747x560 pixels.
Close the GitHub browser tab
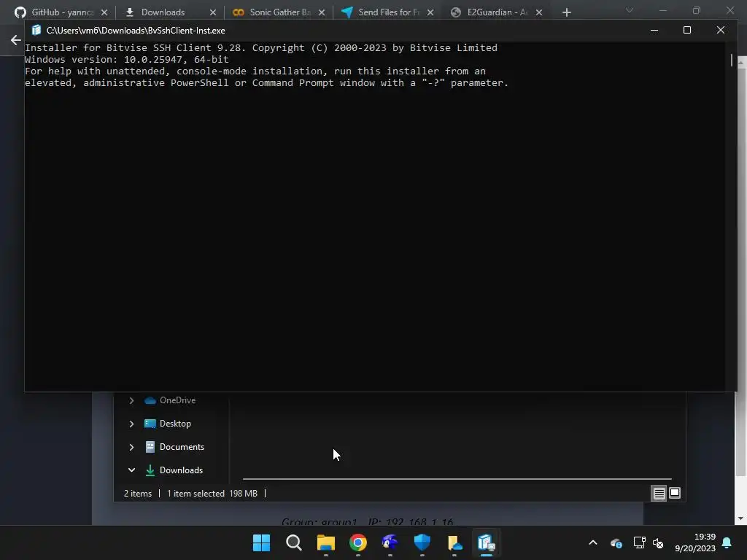(104, 12)
